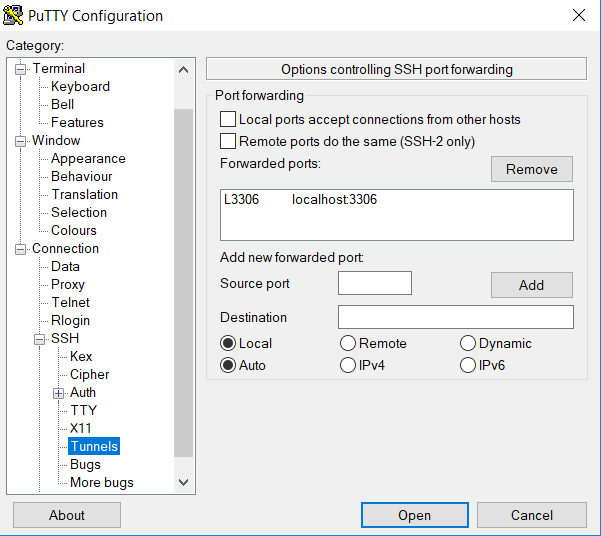Click Open to start the session
601x536 pixels.
415,515
